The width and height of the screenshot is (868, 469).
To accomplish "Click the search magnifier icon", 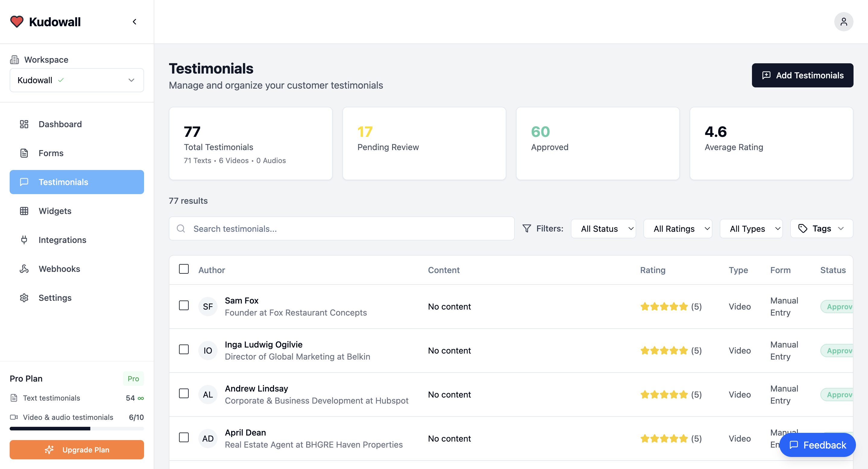I will [x=181, y=229].
